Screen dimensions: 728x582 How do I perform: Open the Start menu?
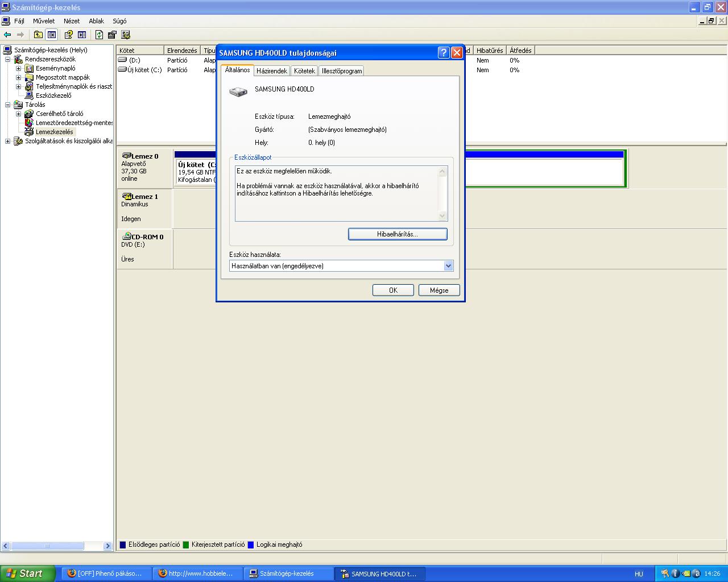tap(28, 573)
